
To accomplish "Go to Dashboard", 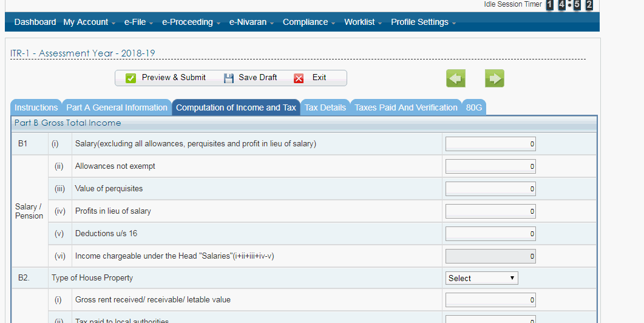I will click(35, 22).
